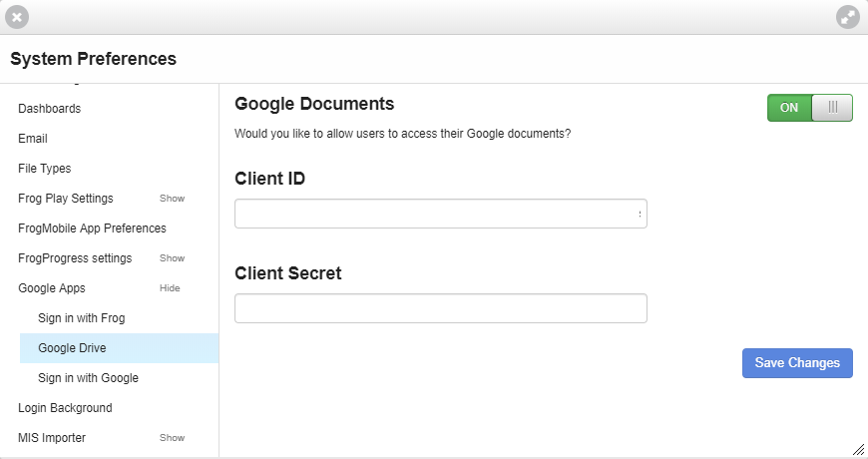Select Google Drive sub-item
Viewport: 868px width, 459px height.
119,348
